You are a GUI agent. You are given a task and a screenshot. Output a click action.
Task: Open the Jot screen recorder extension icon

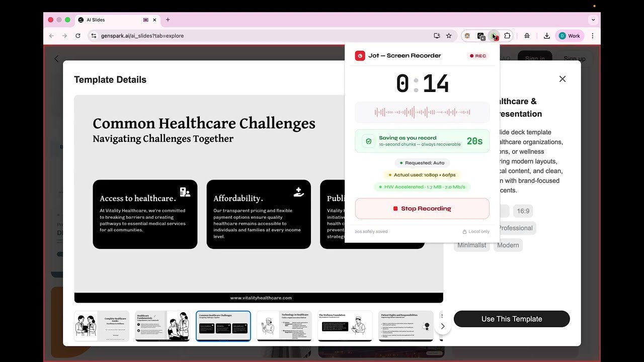(494, 36)
